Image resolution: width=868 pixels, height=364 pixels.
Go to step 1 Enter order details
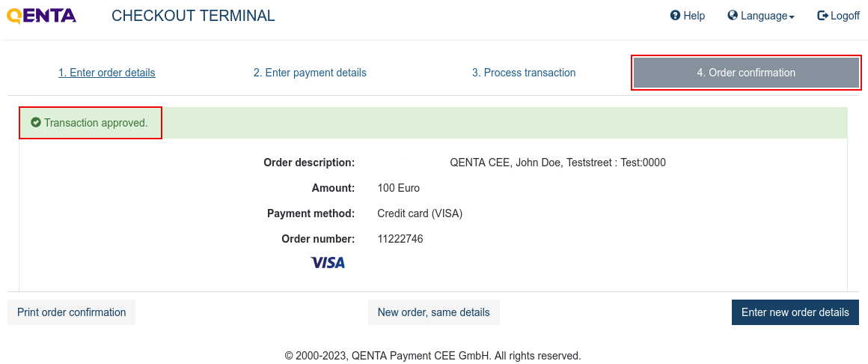pos(107,73)
